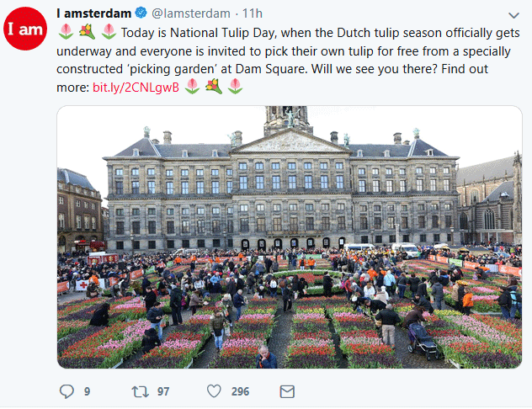
Task: Click the 11h timestamp
Action: pyautogui.click(x=252, y=13)
